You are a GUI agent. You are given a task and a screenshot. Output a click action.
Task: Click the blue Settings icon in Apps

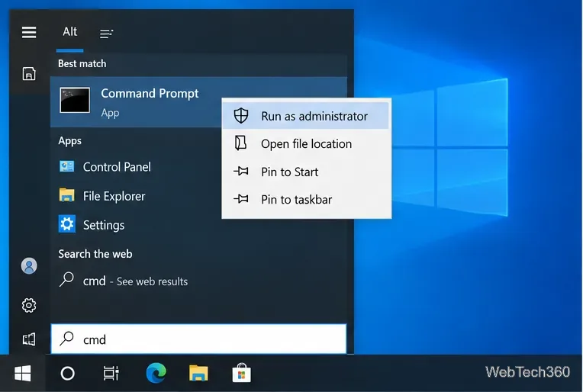[x=67, y=224]
